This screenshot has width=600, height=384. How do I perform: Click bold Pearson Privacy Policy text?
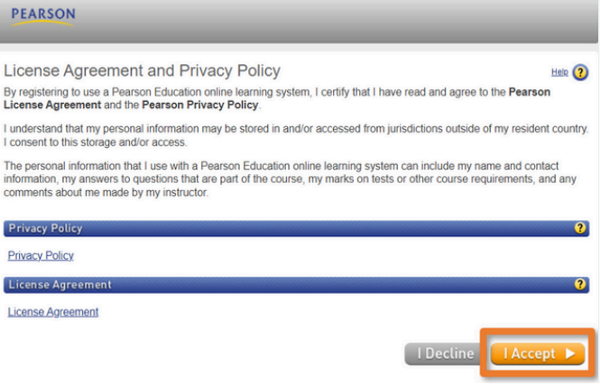pos(200,105)
